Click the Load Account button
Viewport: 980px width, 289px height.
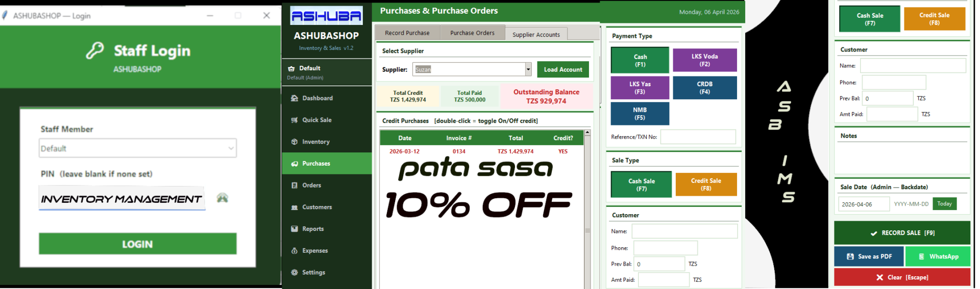pos(562,70)
